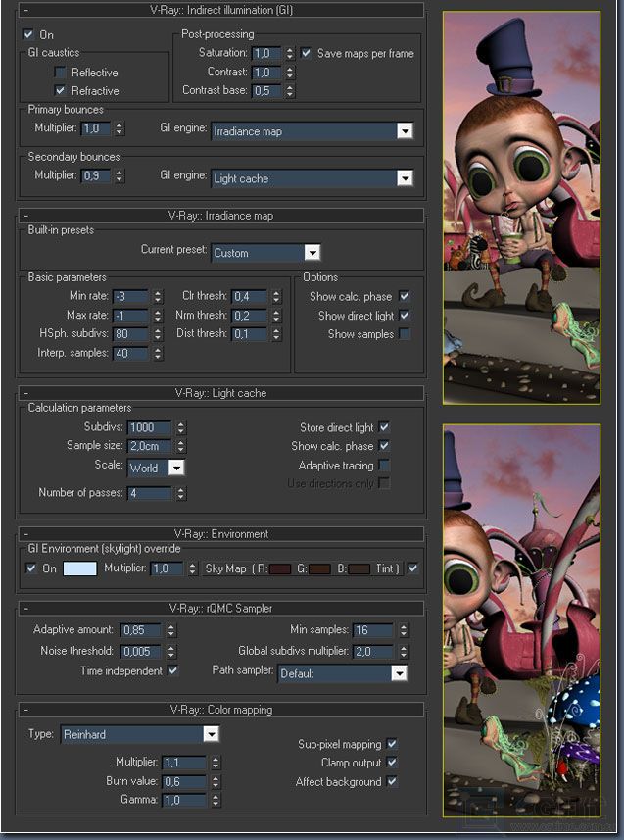Viewport: 624px width, 840px height.
Task: Disable Refractive GI caustics
Action: click(x=60, y=90)
